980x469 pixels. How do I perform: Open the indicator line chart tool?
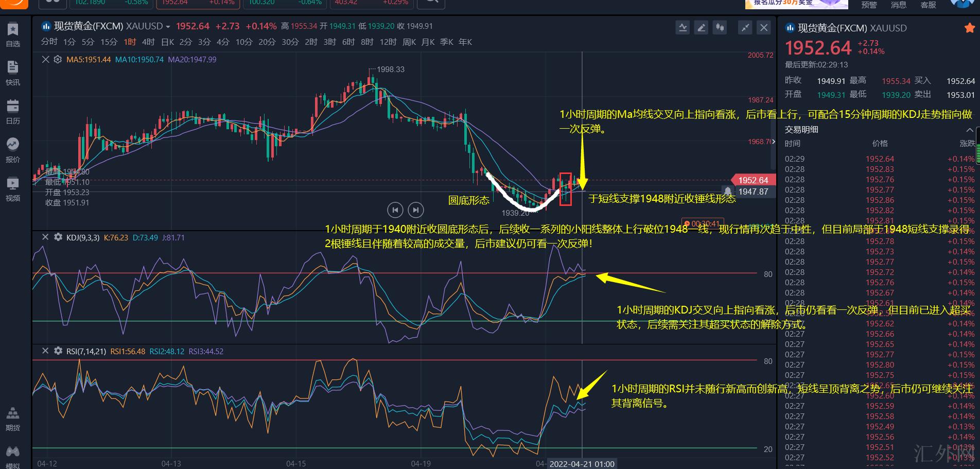tap(682, 28)
